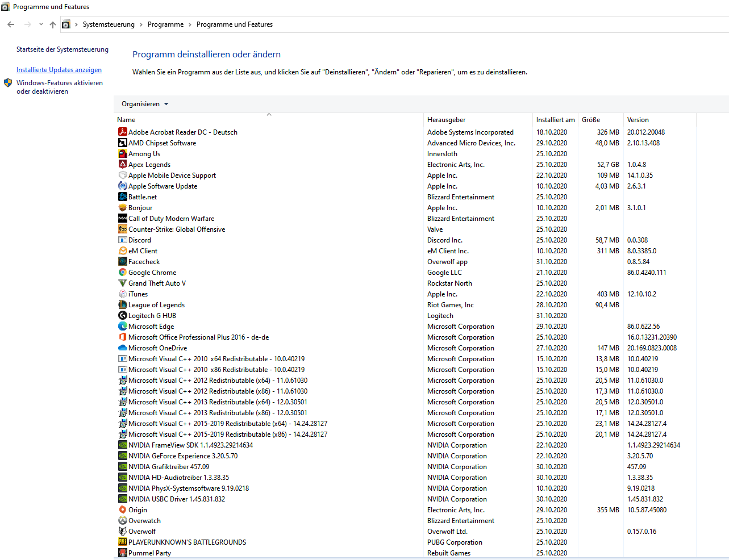Viewport: 729px width, 560px height.
Task: Select the League of Legends icon
Action: (122, 304)
